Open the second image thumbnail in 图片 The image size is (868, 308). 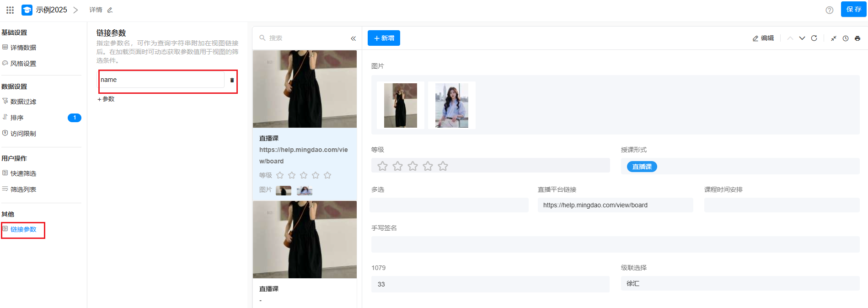click(x=452, y=105)
